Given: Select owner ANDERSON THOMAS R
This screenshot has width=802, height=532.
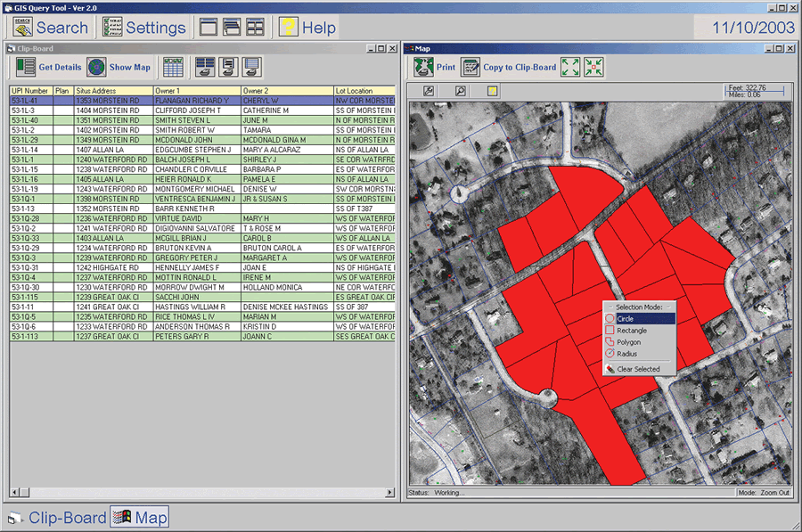Looking at the screenshot, I should click(x=197, y=326).
